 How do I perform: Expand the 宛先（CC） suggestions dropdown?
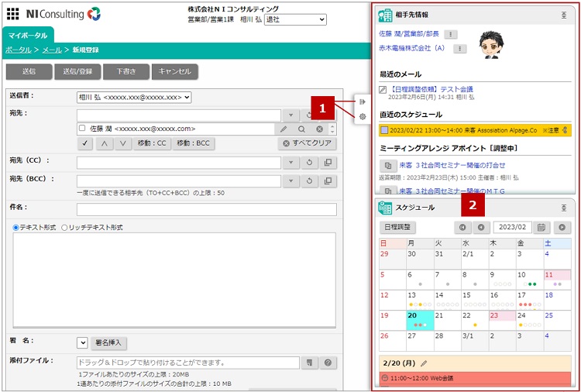[x=290, y=163]
